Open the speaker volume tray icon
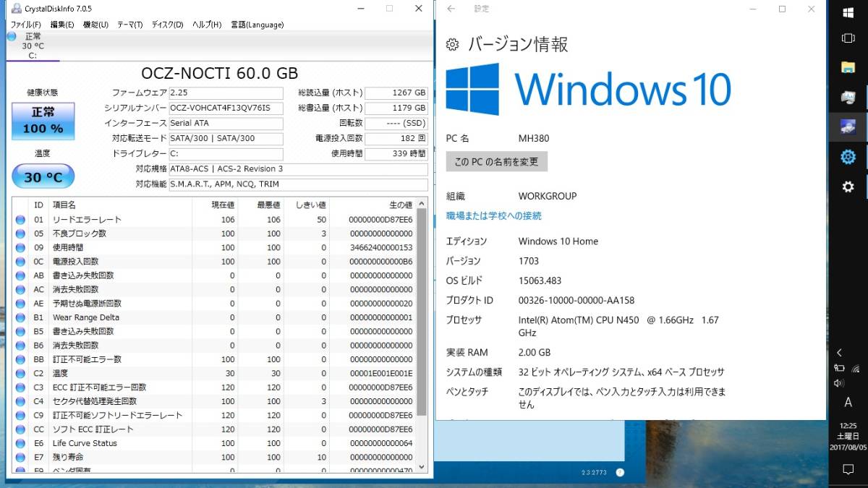The image size is (868, 488). click(x=839, y=383)
